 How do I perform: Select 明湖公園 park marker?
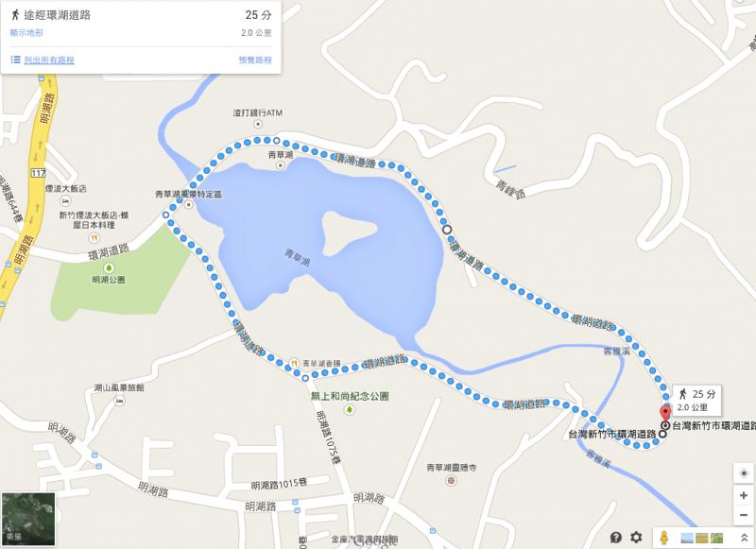pos(109,267)
